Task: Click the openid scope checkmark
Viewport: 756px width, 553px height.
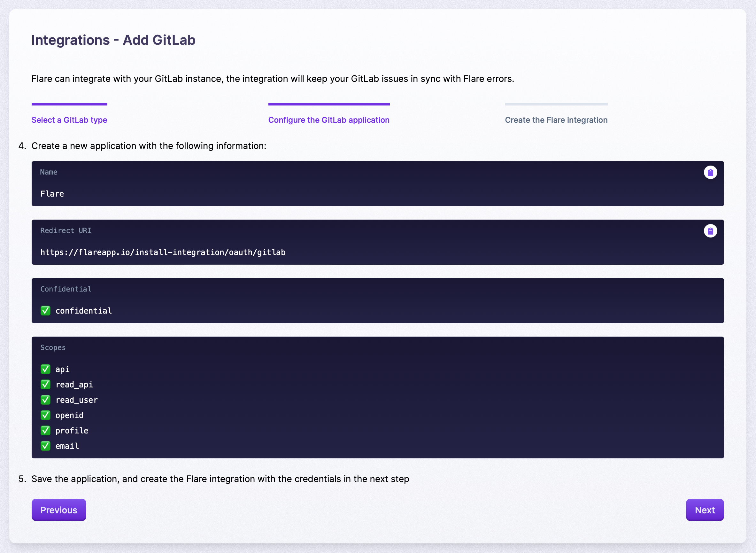Action: [x=45, y=416]
